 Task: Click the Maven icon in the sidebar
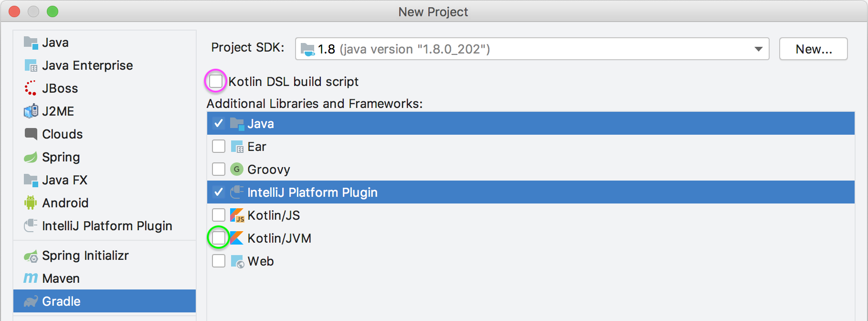click(x=31, y=278)
